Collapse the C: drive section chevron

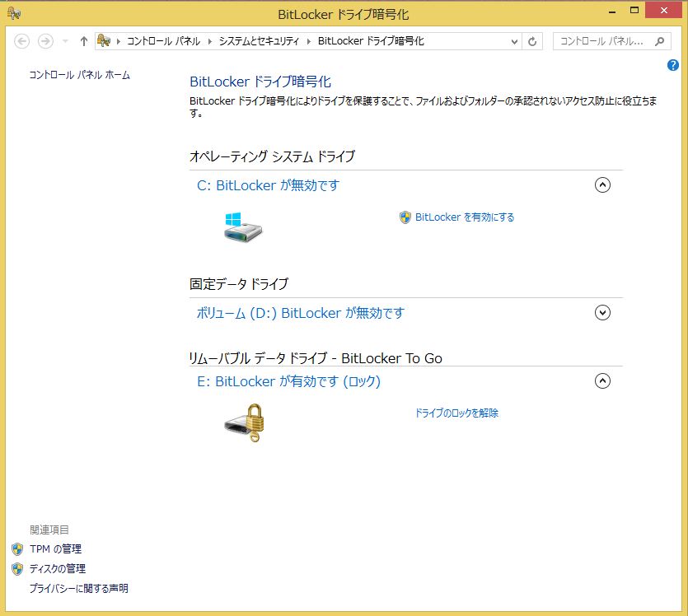tap(602, 185)
